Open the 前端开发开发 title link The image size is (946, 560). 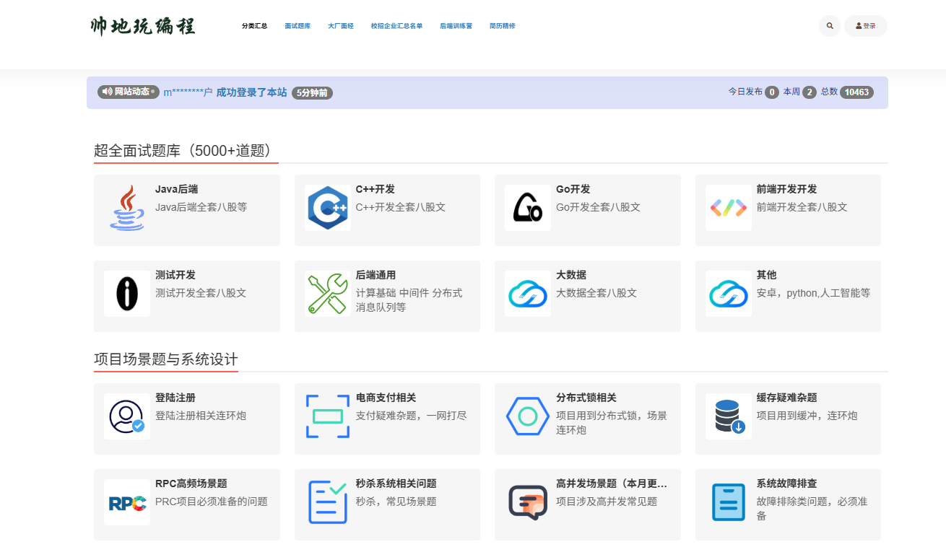[787, 189]
